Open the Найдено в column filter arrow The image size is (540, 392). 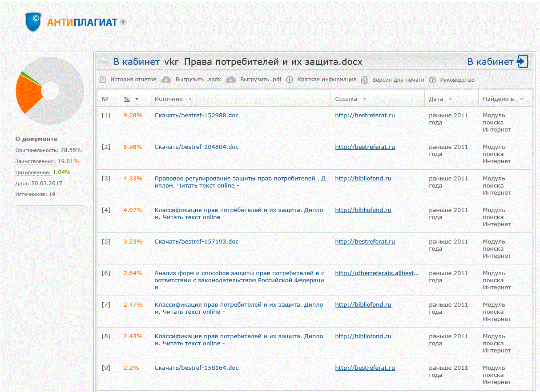click(521, 99)
